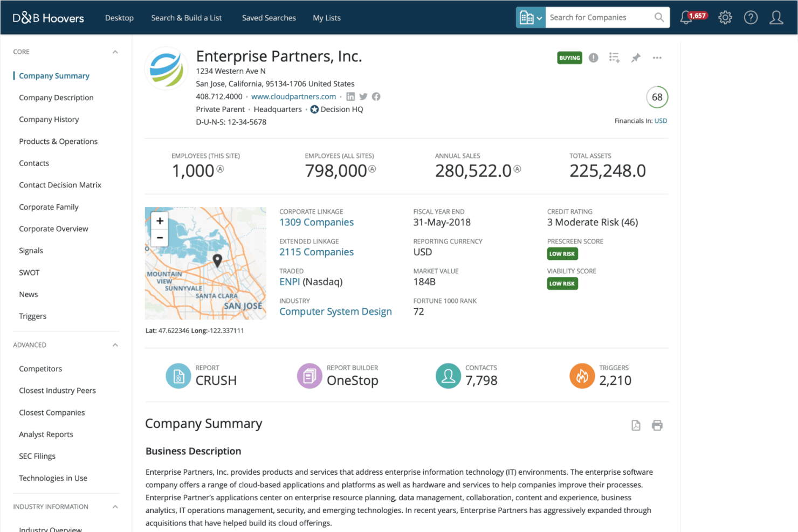Image resolution: width=798 pixels, height=532 pixels.
Task: Open Triggers in sidebar
Action: (32, 316)
